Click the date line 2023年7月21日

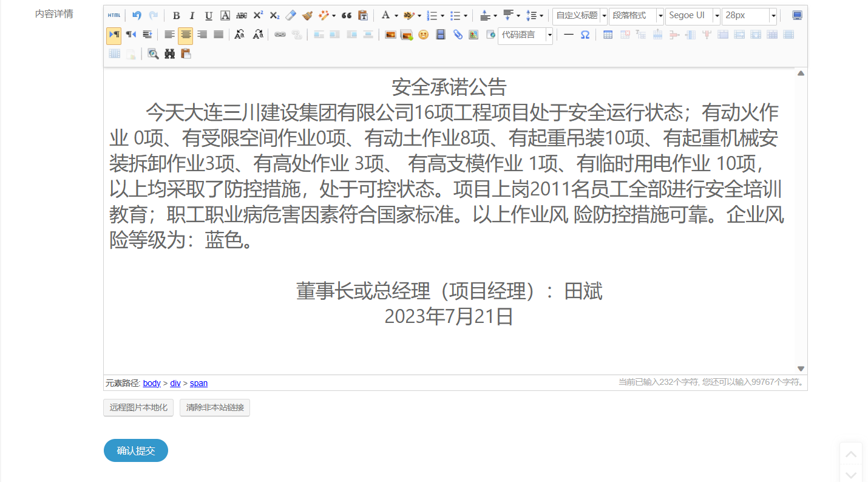(x=449, y=317)
